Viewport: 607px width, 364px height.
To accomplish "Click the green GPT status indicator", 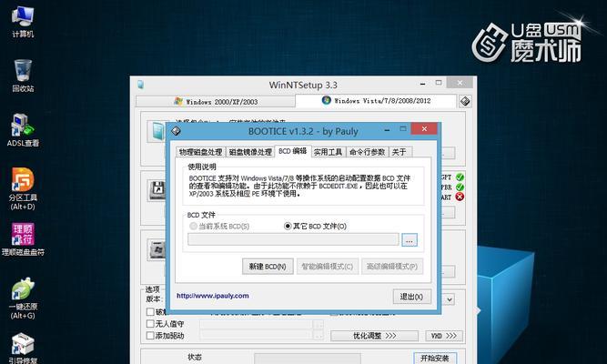I will [x=460, y=177].
